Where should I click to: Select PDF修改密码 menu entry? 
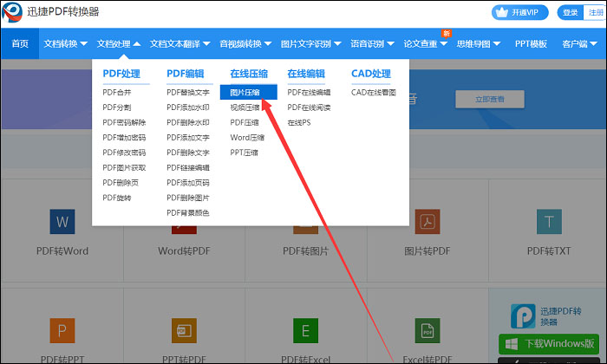[124, 153]
